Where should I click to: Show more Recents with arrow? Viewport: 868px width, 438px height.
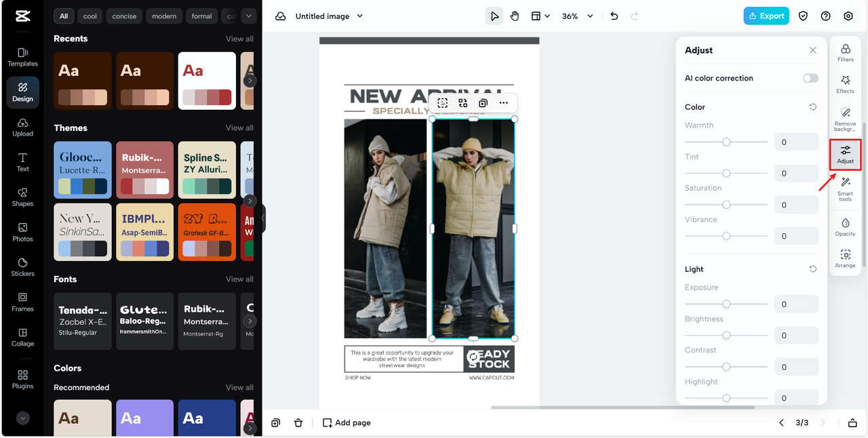[x=250, y=81]
